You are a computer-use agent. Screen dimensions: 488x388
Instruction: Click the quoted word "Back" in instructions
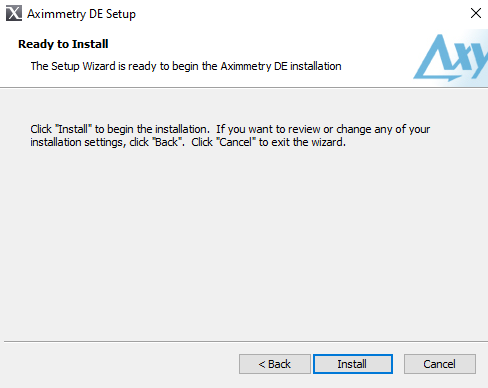click(167, 142)
